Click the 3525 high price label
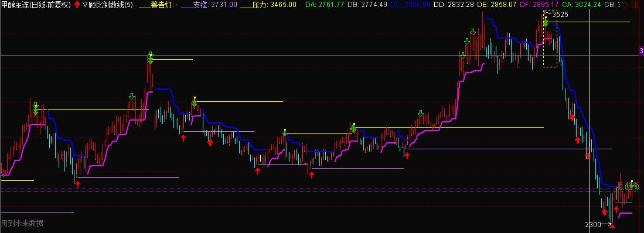The image size is (644, 233). tap(560, 15)
